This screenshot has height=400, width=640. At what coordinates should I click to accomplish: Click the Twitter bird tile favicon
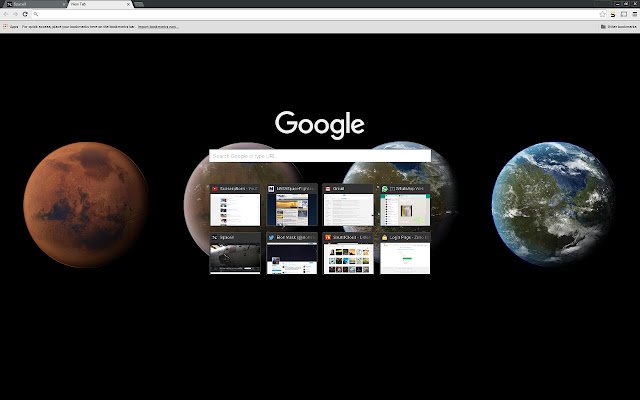pos(271,237)
